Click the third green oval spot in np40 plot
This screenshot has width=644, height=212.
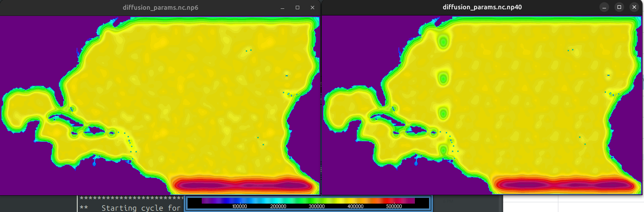[443, 113]
